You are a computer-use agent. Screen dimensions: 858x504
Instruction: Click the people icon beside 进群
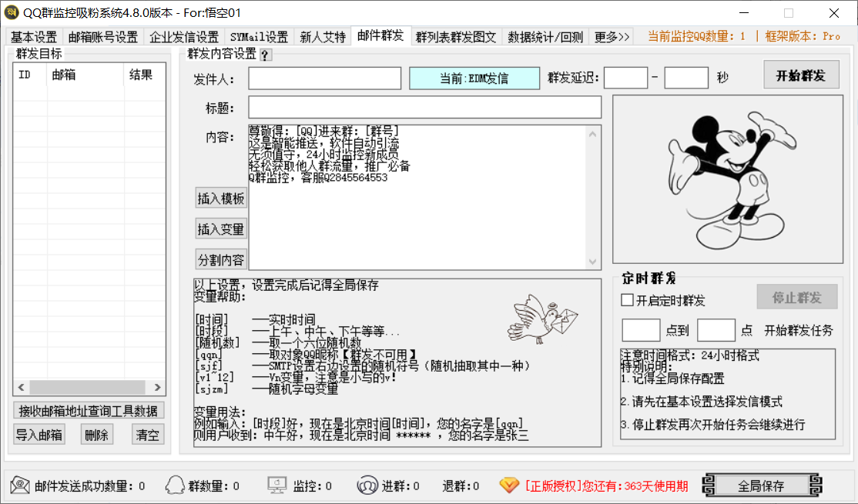click(367, 485)
